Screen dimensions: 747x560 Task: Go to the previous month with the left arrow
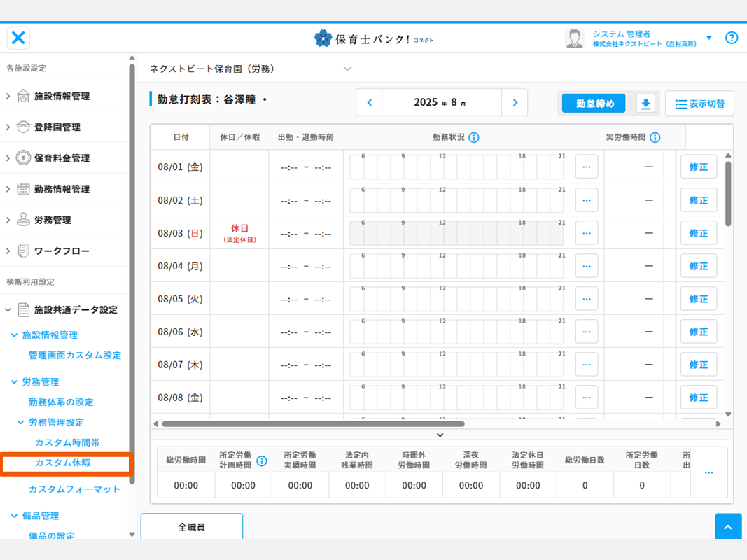tap(370, 103)
